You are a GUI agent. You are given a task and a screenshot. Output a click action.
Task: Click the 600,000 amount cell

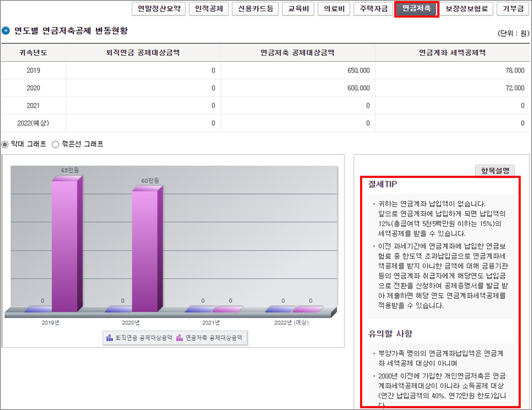[x=298, y=88]
